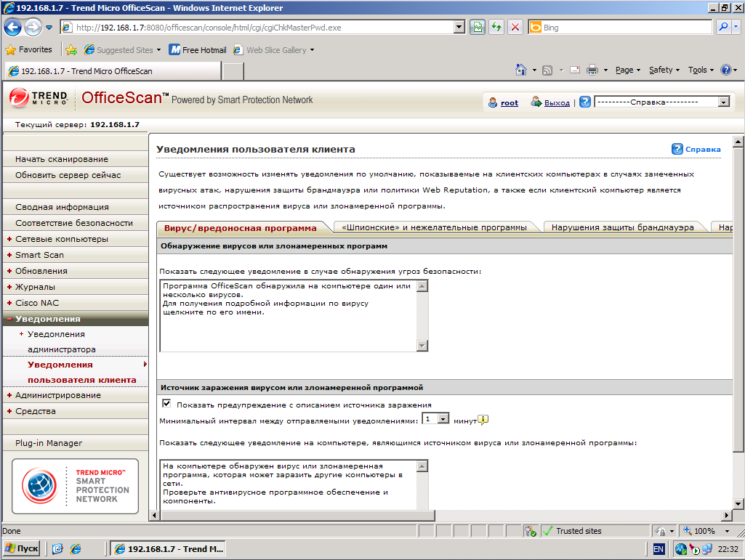This screenshot has width=745, height=560.
Task: Open the Safety menu
Action: (x=664, y=70)
